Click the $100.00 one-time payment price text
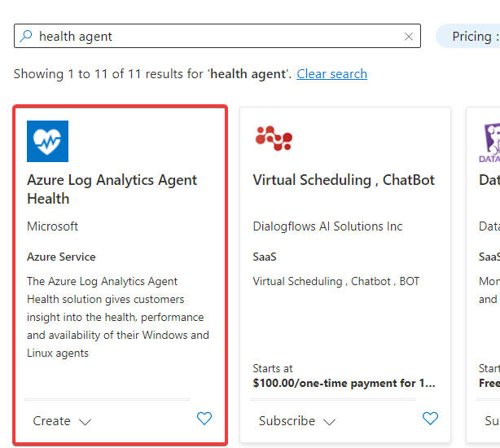This screenshot has height=448, width=500. point(344,383)
